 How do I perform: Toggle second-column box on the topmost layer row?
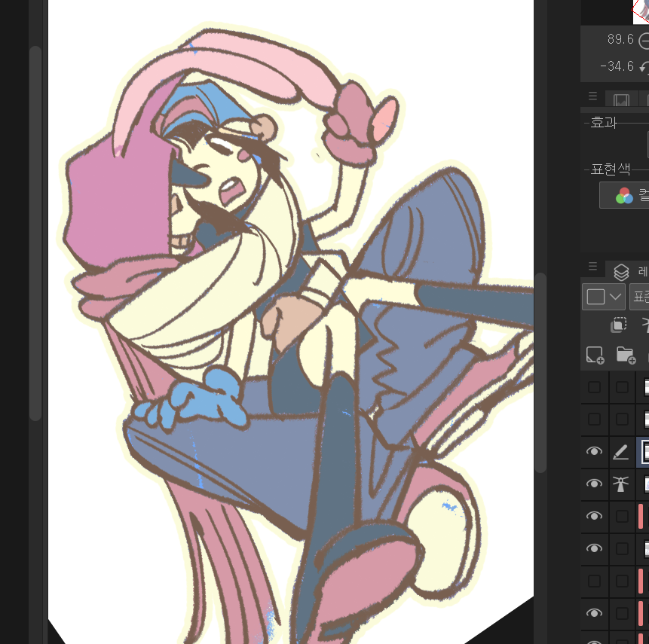point(622,387)
